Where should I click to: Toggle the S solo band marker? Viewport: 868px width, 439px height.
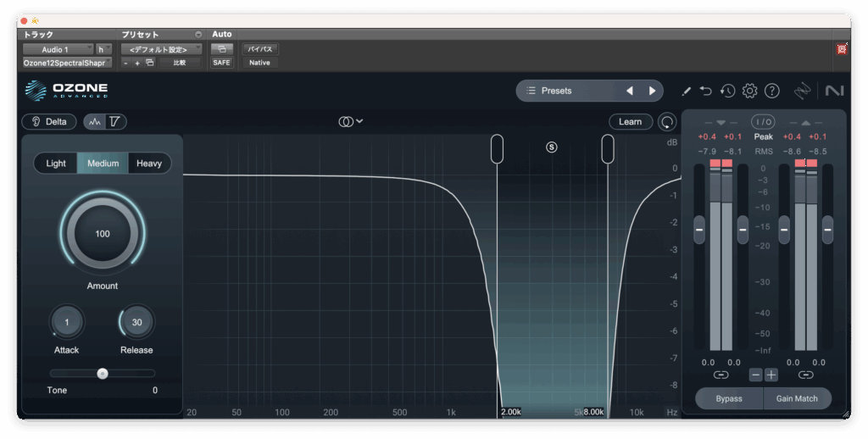pos(552,147)
